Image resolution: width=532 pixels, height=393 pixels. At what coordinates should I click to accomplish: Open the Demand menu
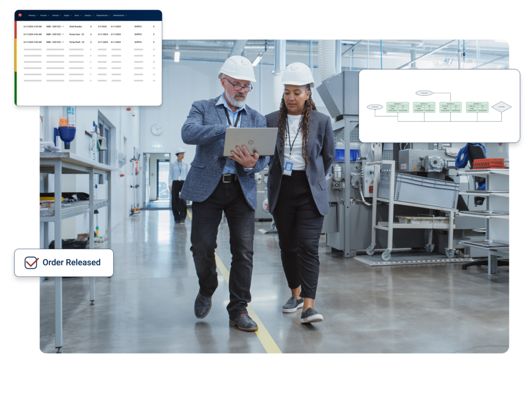[x=56, y=16]
